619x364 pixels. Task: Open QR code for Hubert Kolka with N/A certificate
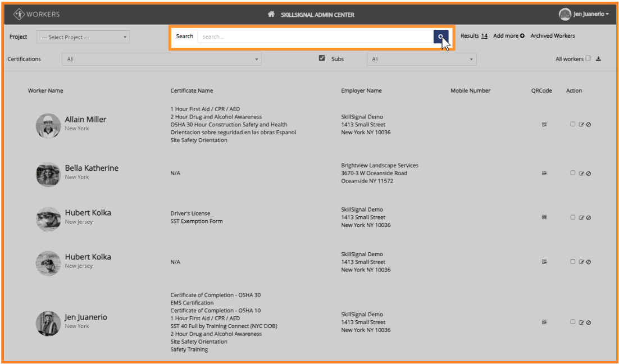tap(544, 262)
